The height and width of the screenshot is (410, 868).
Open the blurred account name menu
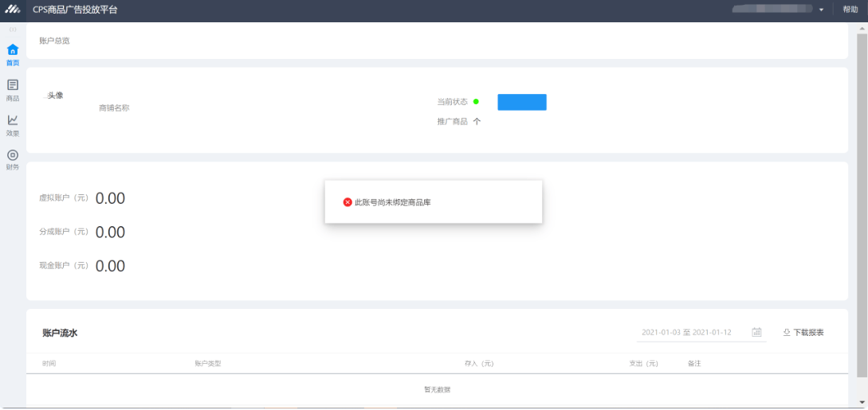pyautogui.click(x=772, y=9)
